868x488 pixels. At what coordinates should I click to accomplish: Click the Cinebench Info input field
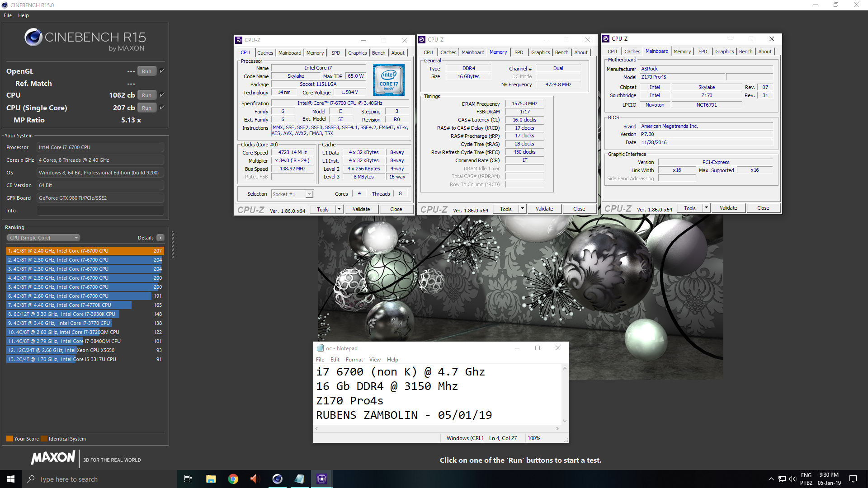pos(100,211)
